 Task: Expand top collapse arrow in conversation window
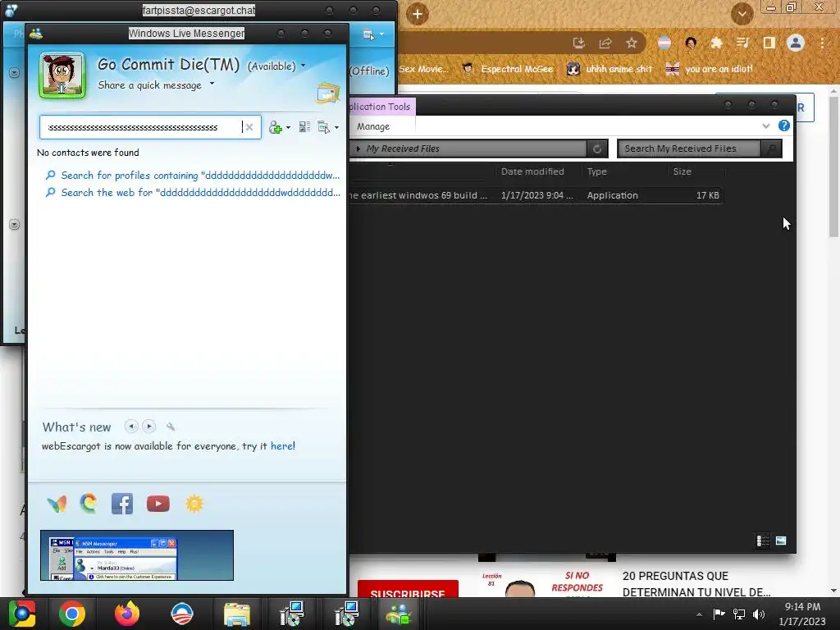[x=15, y=72]
